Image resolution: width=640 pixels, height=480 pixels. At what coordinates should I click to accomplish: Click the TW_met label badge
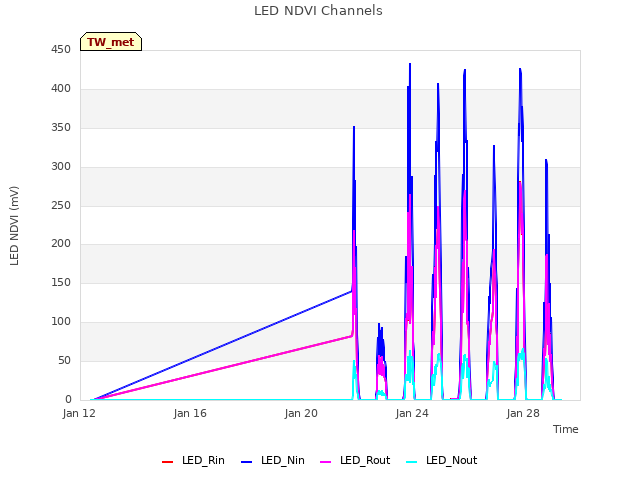111,42
